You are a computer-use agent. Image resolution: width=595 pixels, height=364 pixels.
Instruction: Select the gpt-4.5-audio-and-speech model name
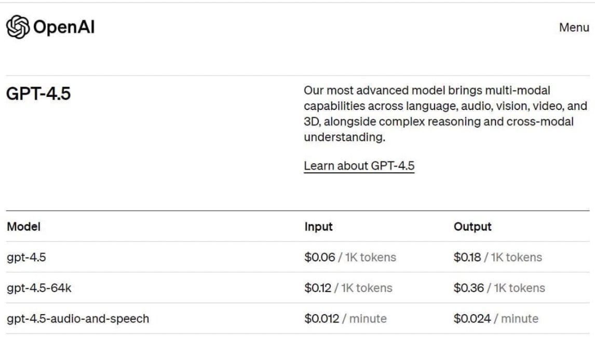click(x=78, y=318)
